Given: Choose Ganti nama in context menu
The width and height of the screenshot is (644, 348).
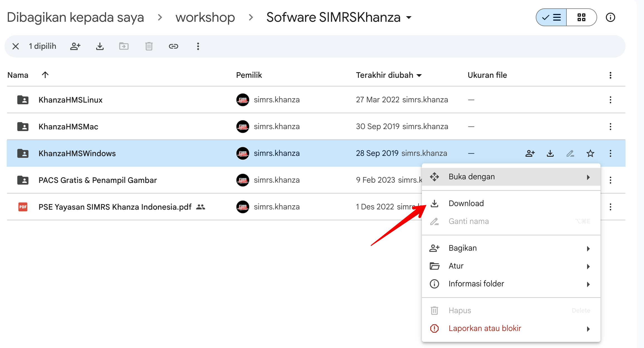Looking at the screenshot, I should (x=511, y=221).
